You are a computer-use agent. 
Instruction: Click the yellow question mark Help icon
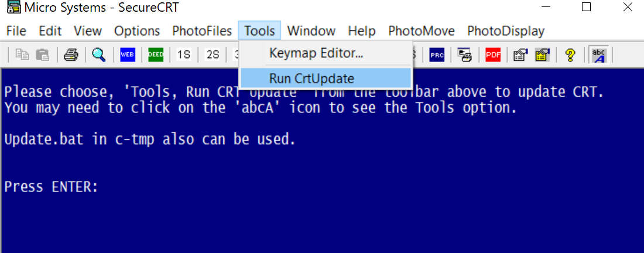[x=570, y=54]
